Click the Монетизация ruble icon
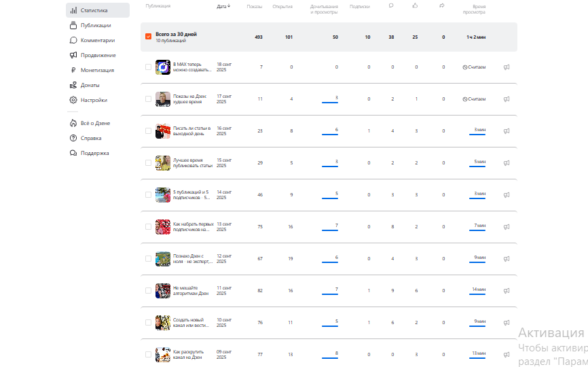The width and height of the screenshot is (588, 367). point(73,70)
